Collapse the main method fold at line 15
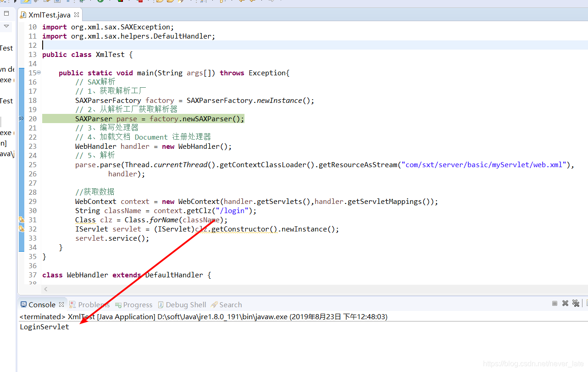This screenshot has height=372, width=588. (39, 73)
